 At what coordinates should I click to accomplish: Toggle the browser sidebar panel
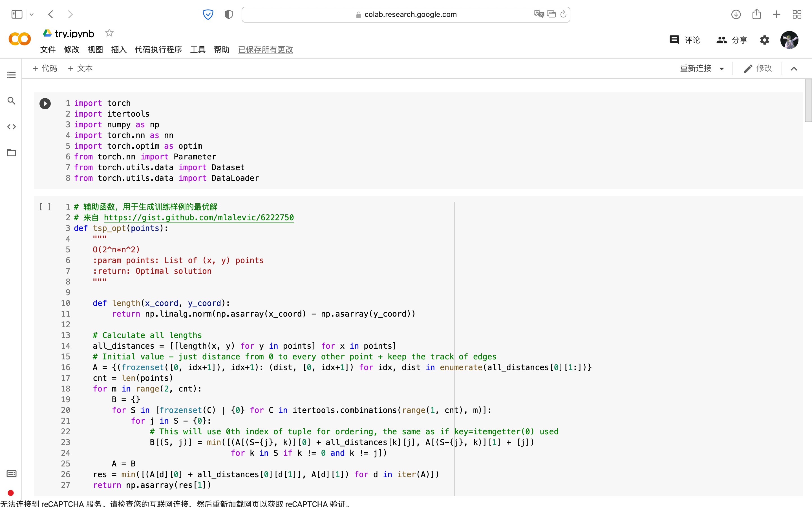coord(17,14)
